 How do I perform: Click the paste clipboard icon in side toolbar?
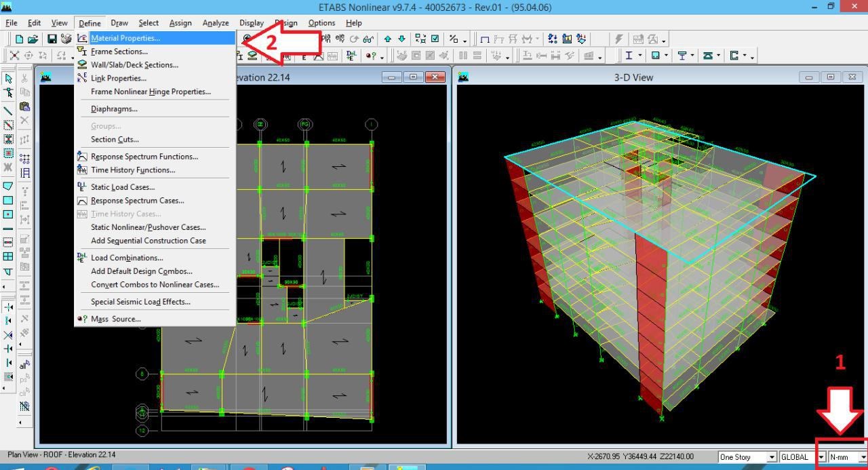[25, 106]
